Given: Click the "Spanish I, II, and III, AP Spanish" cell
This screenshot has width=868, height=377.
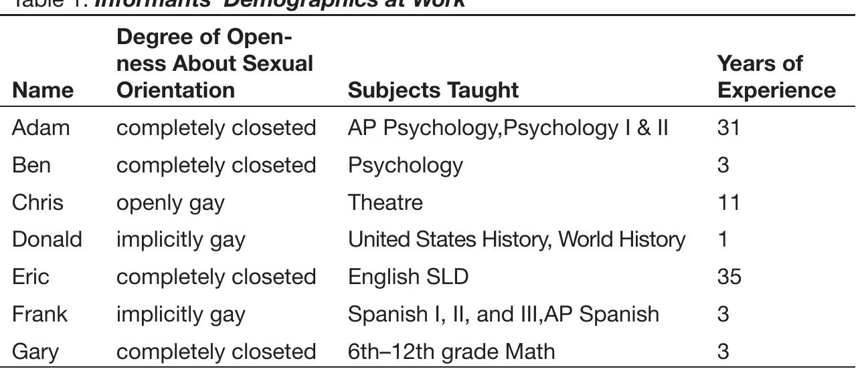Looking at the screenshot, I should click(x=503, y=314).
